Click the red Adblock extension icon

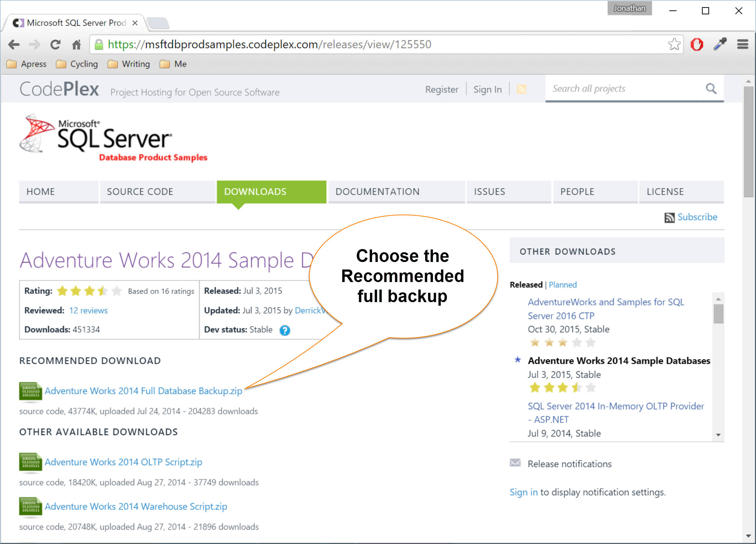click(697, 44)
